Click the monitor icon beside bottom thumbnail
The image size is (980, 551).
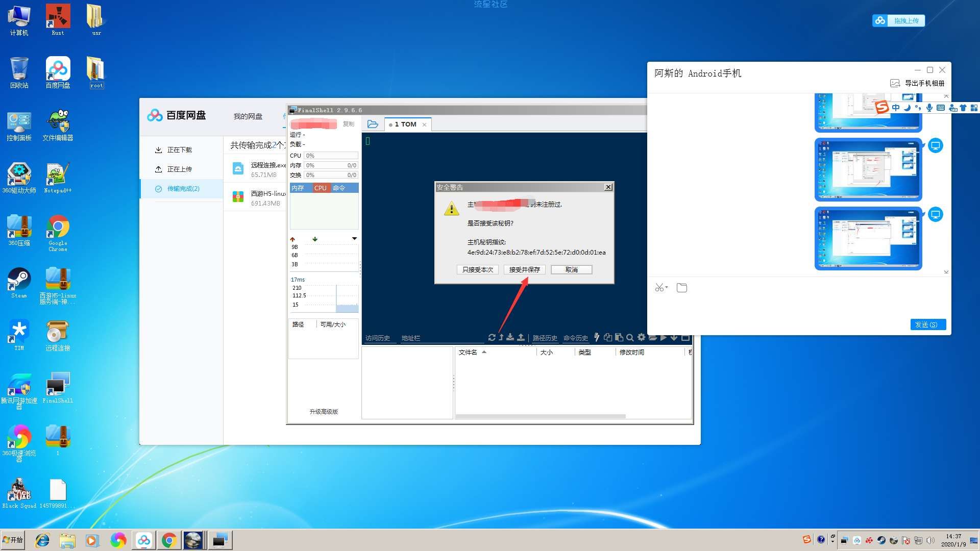pyautogui.click(x=935, y=215)
